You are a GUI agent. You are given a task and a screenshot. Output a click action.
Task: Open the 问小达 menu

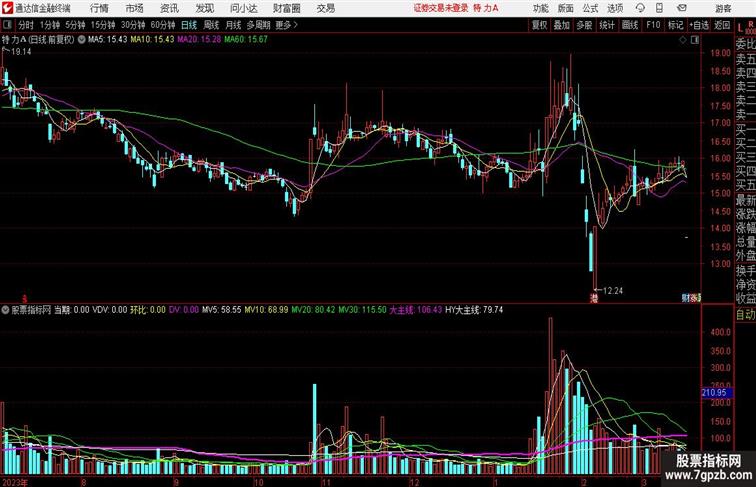click(243, 8)
